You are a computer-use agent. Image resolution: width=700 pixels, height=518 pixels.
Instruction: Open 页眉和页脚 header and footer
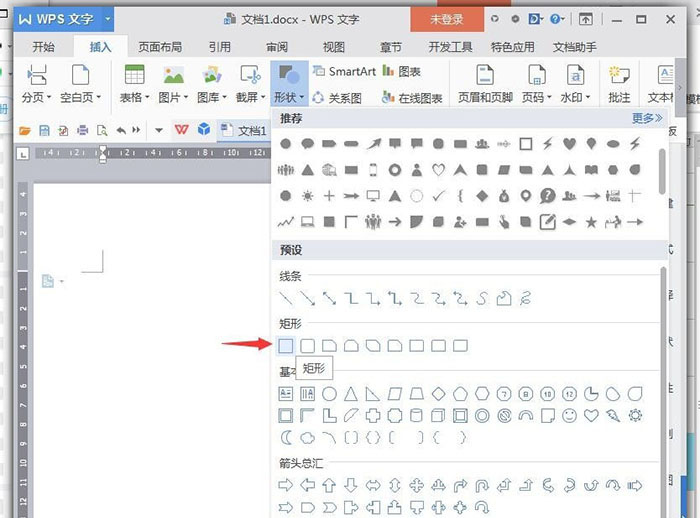point(485,84)
